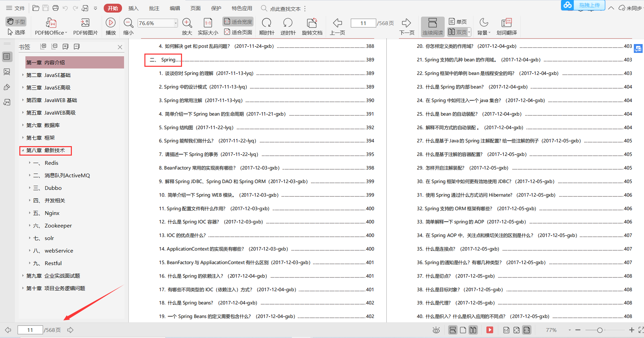Switch to the 插入 tab
The height and width of the screenshot is (338, 644).
[x=134, y=8]
